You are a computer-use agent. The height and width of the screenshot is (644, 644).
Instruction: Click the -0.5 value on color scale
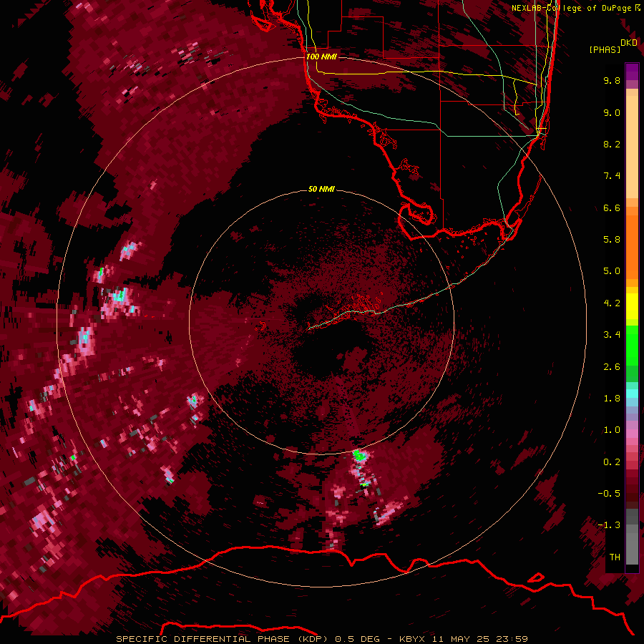click(x=609, y=494)
